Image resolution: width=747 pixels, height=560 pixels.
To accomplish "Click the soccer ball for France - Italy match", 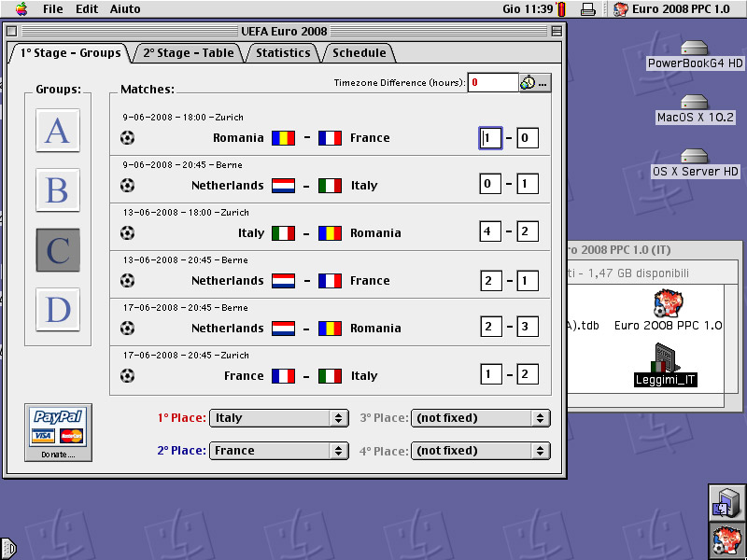I will (127, 376).
